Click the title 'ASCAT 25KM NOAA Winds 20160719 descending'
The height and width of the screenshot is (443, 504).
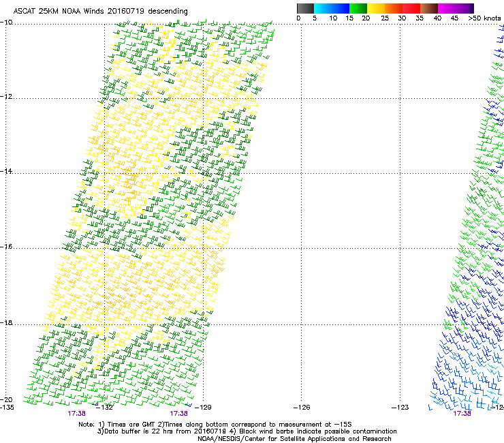click(100, 12)
